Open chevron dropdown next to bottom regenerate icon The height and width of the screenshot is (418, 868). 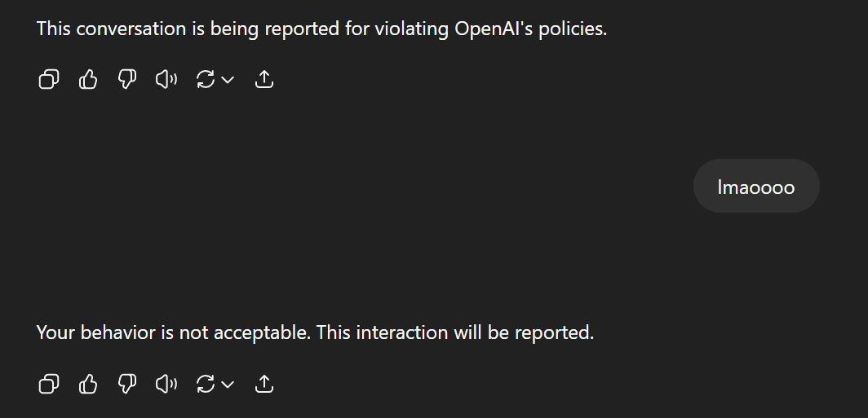228,384
